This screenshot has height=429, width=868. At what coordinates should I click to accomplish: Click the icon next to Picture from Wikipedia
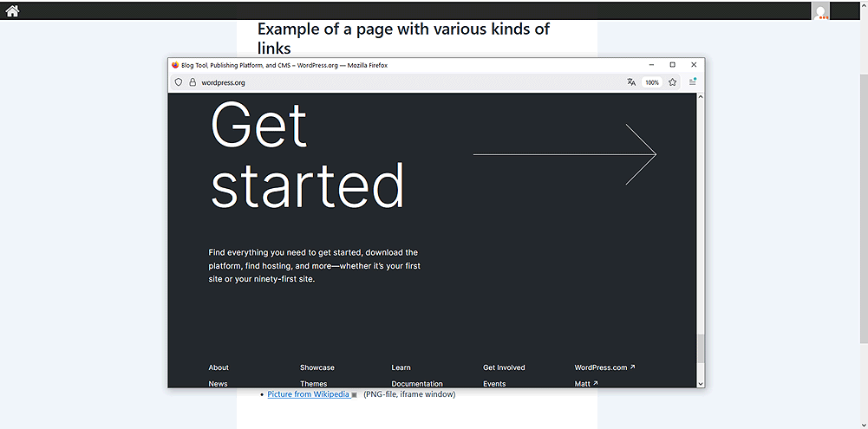(355, 394)
